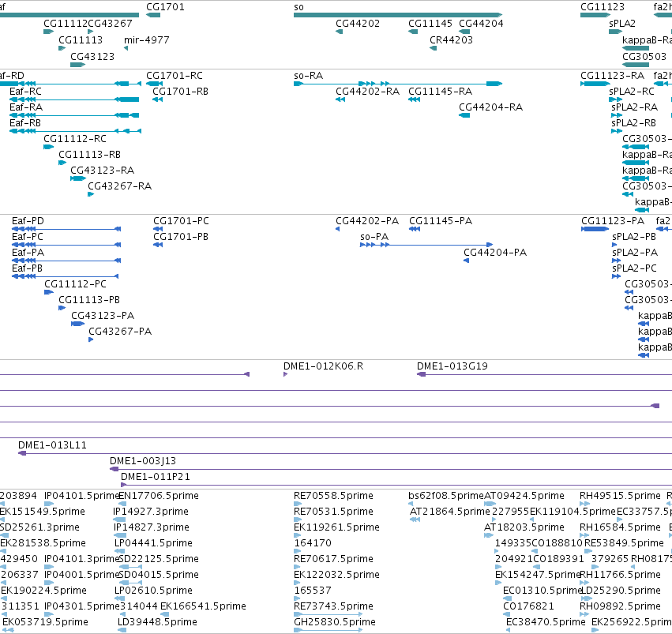Select the GH25830.5prime EST glyph line

(328, 630)
